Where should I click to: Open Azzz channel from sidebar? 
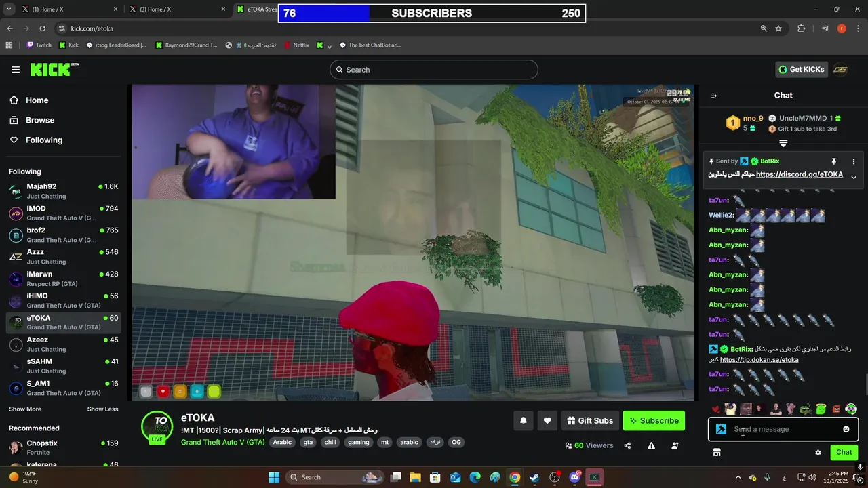pos(64,257)
